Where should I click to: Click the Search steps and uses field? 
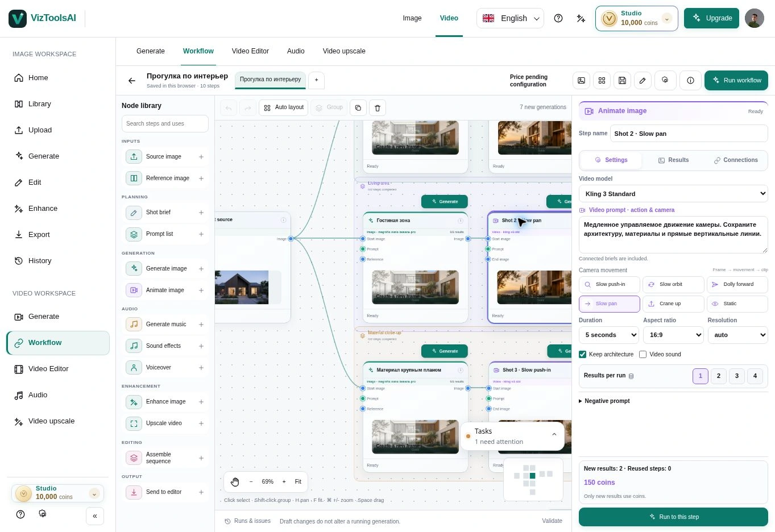click(x=165, y=124)
